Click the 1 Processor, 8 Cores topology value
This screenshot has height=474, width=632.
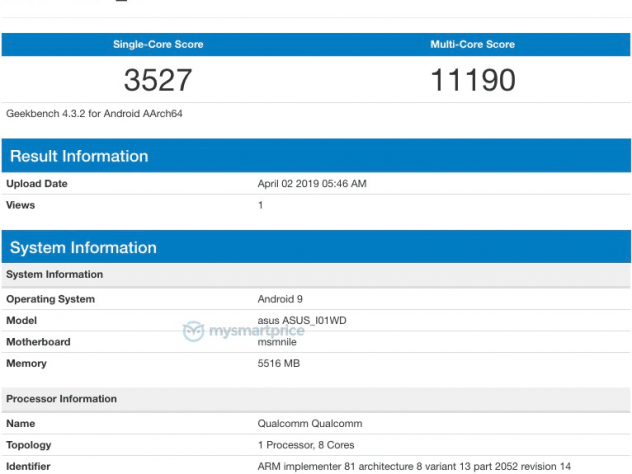[306, 445]
